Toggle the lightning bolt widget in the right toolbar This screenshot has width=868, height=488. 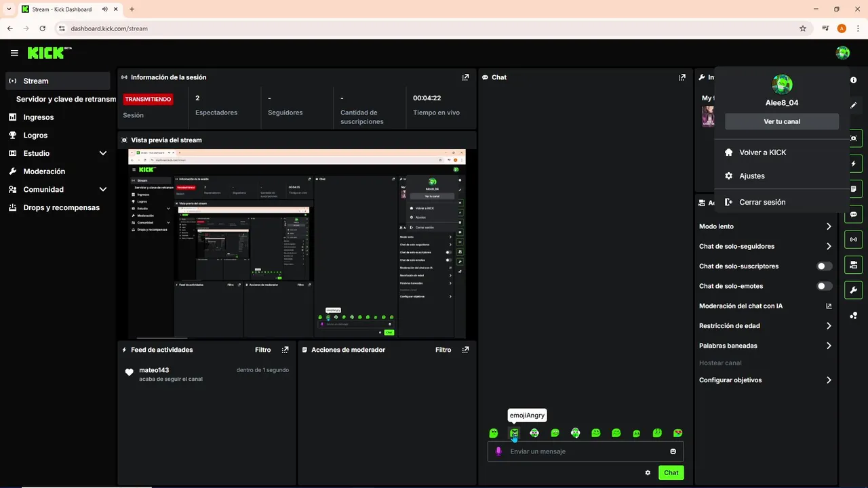(853, 163)
